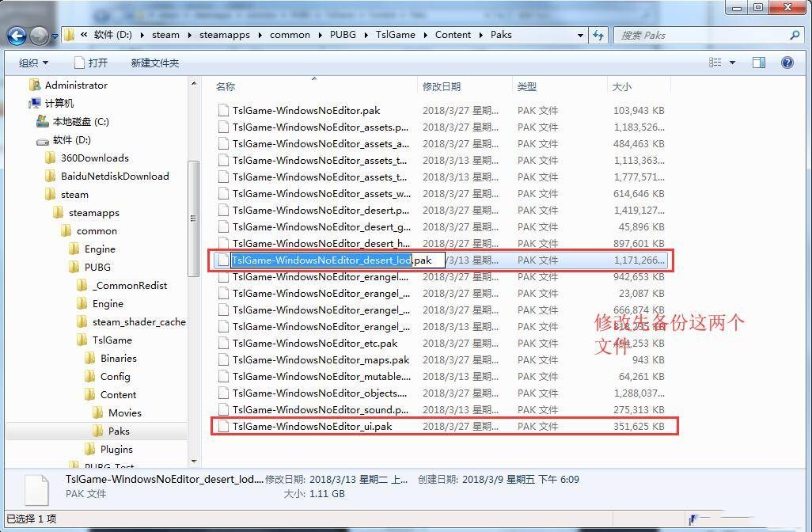Click 新建文件夹 button
812x532 pixels.
coord(155,63)
